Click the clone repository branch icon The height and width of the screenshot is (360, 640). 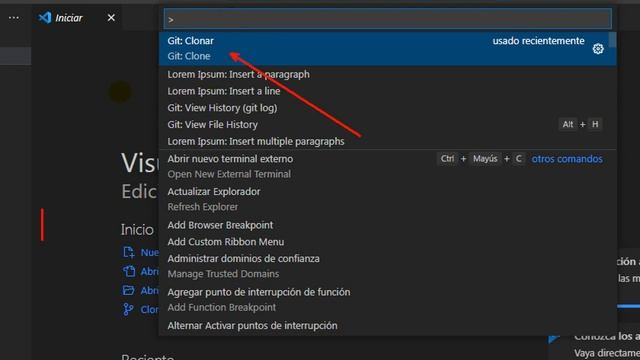click(128, 309)
